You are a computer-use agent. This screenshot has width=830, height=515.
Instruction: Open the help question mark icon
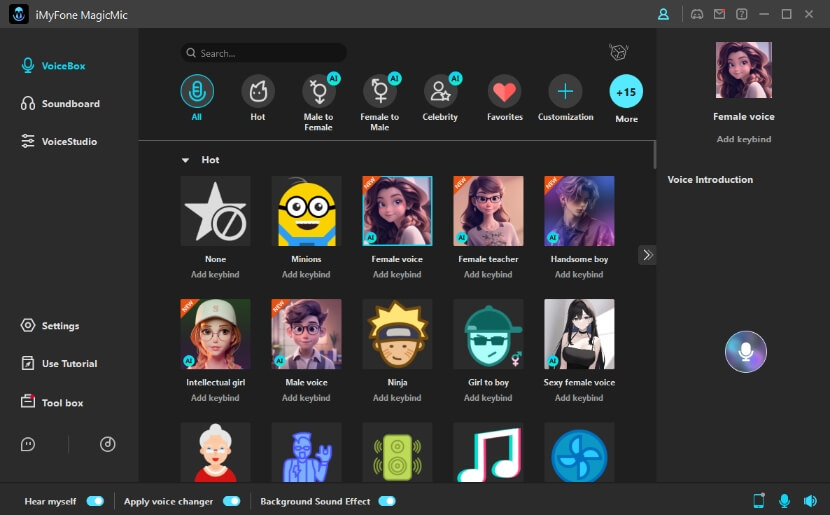(742, 14)
